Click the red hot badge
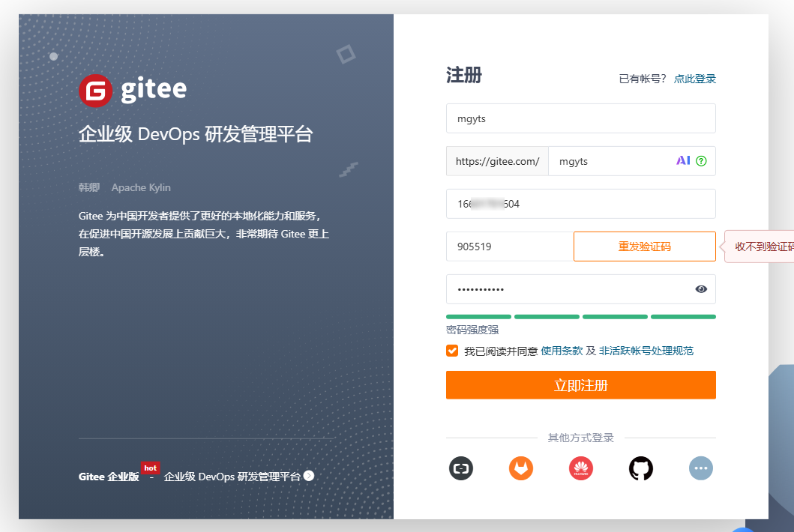The width and height of the screenshot is (794, 532). [x=150, y=468]
